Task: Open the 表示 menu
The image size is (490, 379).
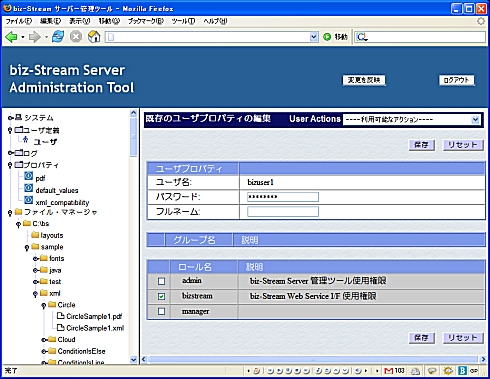Action: pyautogui.click(x=79, y=21)
